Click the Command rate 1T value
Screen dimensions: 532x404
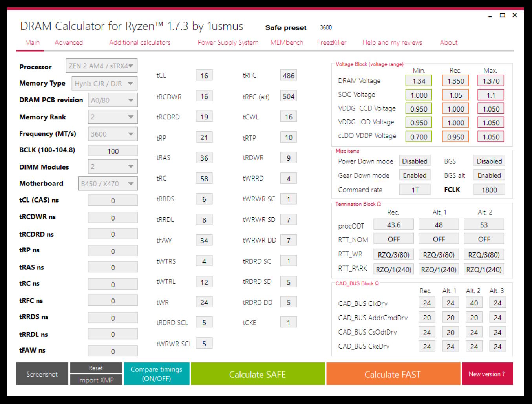[x=415, y=190]
